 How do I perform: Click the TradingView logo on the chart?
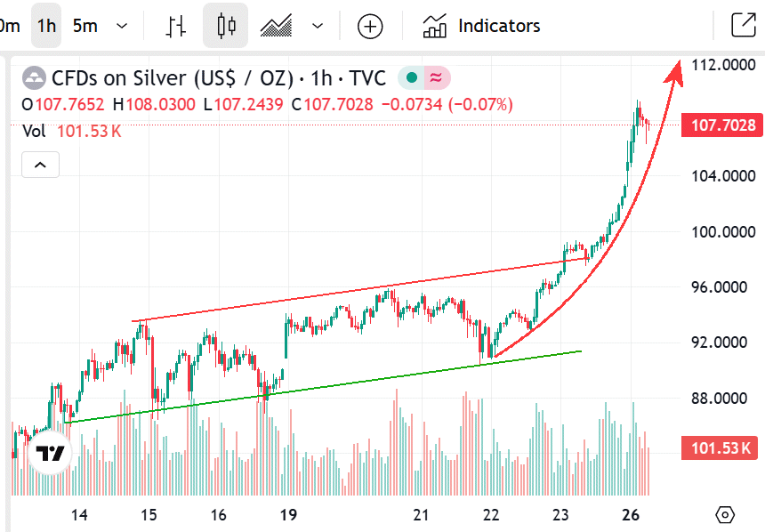coord(50,453)
